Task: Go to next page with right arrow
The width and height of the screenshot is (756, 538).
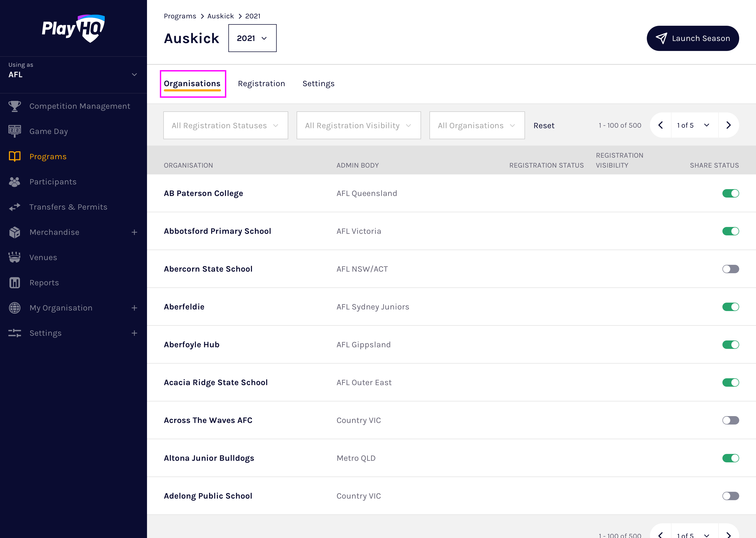Action: point(728,125)
